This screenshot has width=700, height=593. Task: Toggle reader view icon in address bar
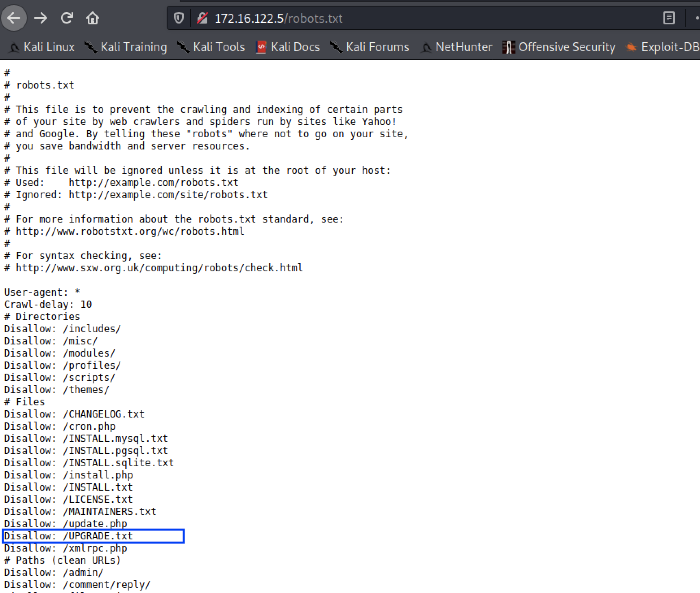669,18
